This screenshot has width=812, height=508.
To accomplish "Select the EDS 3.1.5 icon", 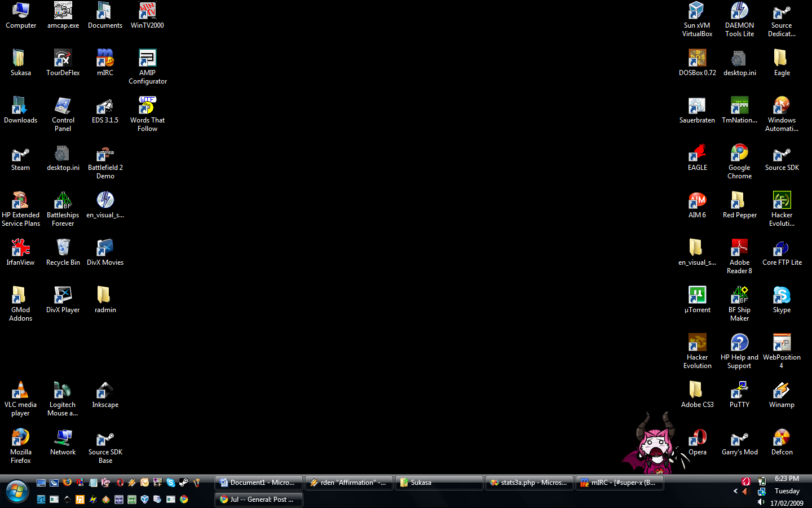I will pos(105,110).
